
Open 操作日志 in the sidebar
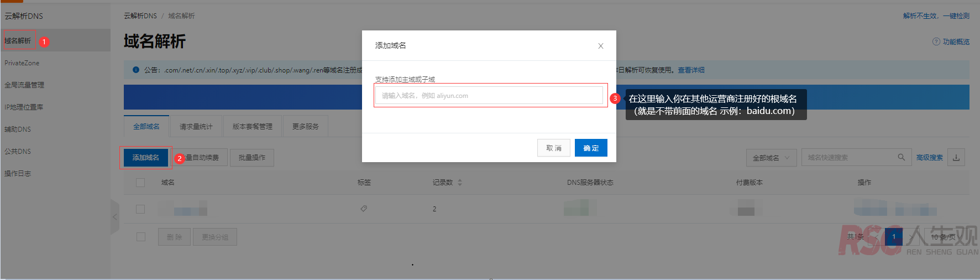coord(18,173)
